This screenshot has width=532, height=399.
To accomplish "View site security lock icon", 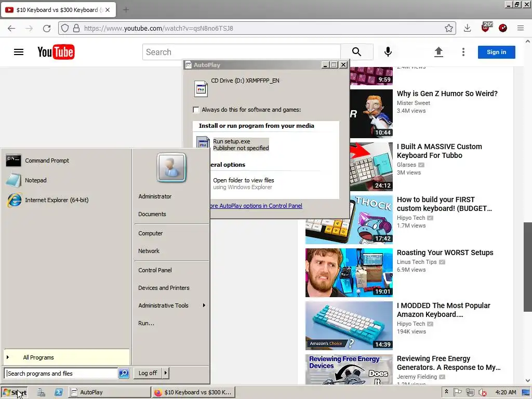I will point(76,28).
